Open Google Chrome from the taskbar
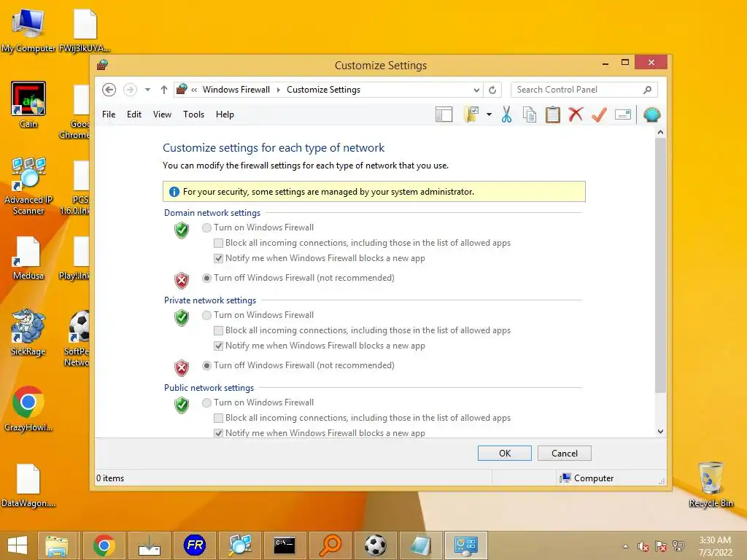 (x=104, y=545)
